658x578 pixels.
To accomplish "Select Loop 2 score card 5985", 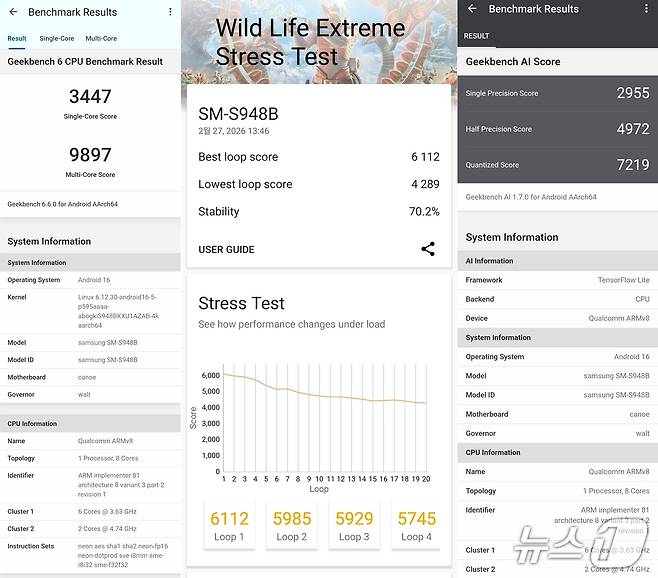I will tap(292, 525).
